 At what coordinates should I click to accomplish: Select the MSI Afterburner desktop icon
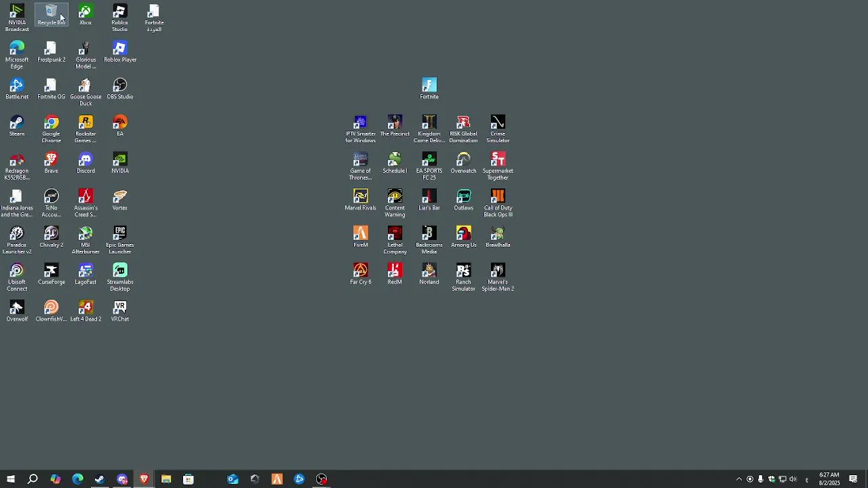tap(85, 241)
